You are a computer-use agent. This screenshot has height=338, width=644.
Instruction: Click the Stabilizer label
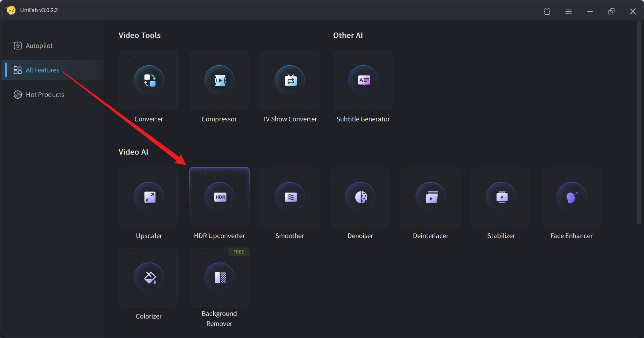click(x=501, y=236)
